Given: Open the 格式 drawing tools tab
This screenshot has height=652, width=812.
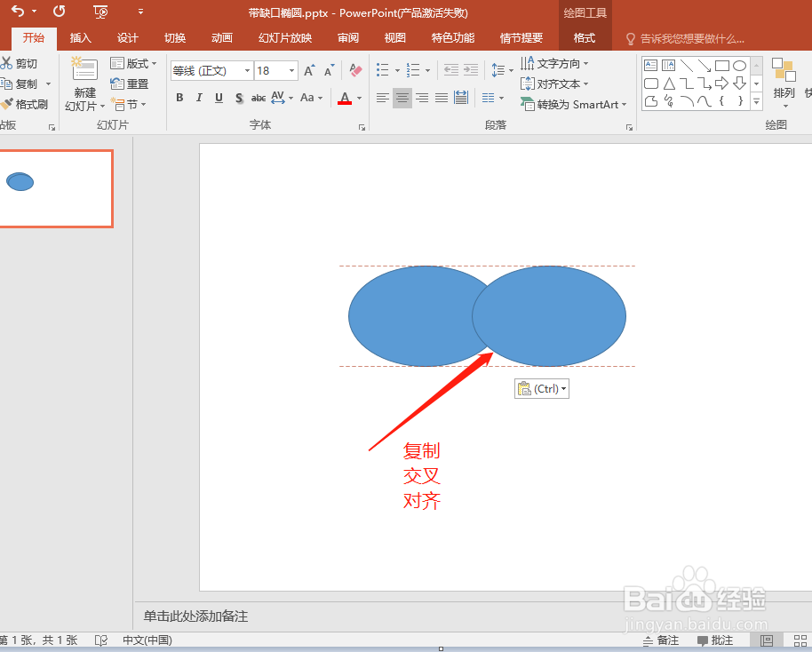Looking at the screenshot, I should pos(585,38).
